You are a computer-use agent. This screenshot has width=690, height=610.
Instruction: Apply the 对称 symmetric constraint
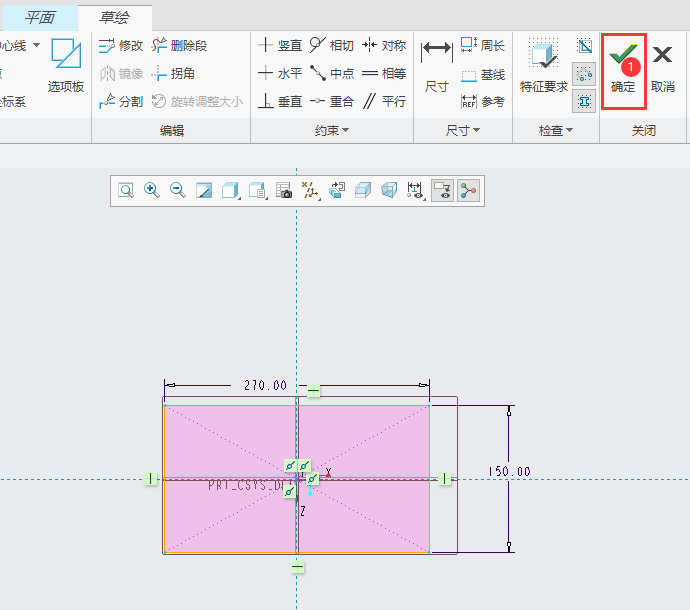384,45
